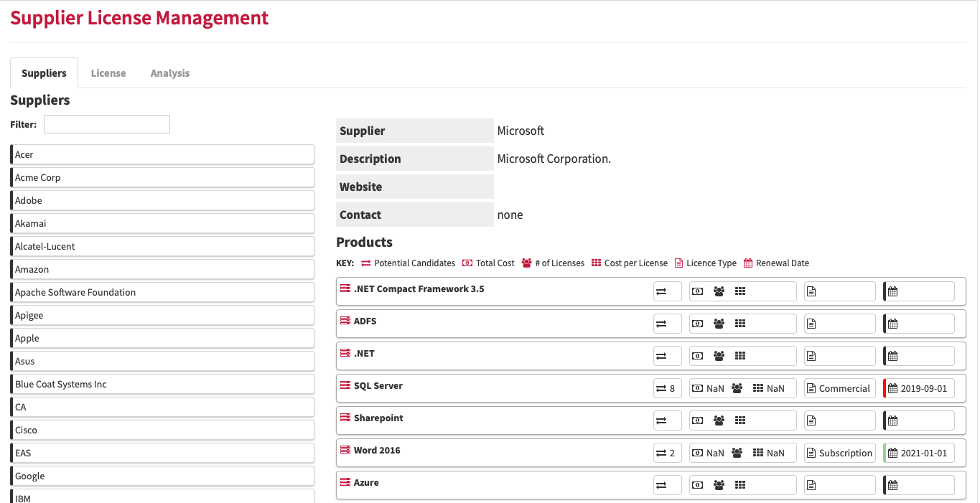The height and width of the screenshot is (503, 980).
Task: Click the SQL Server product name
Action: pos(378,386)
